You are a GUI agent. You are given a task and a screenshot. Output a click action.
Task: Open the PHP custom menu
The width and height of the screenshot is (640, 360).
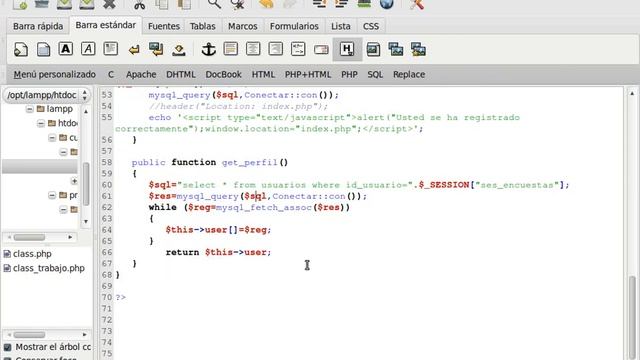[x=349, y=74]
